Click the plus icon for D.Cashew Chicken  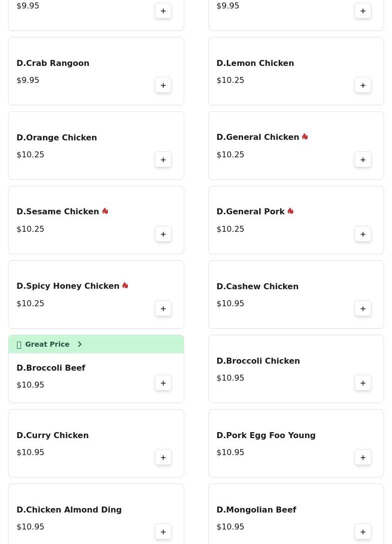coord(363,309)
